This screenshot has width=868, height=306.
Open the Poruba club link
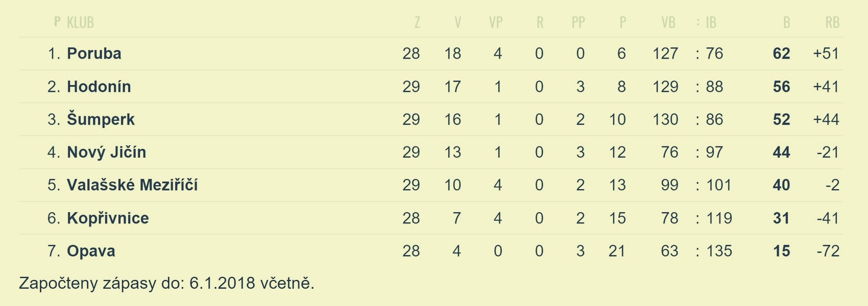click(x=94, y=54)
